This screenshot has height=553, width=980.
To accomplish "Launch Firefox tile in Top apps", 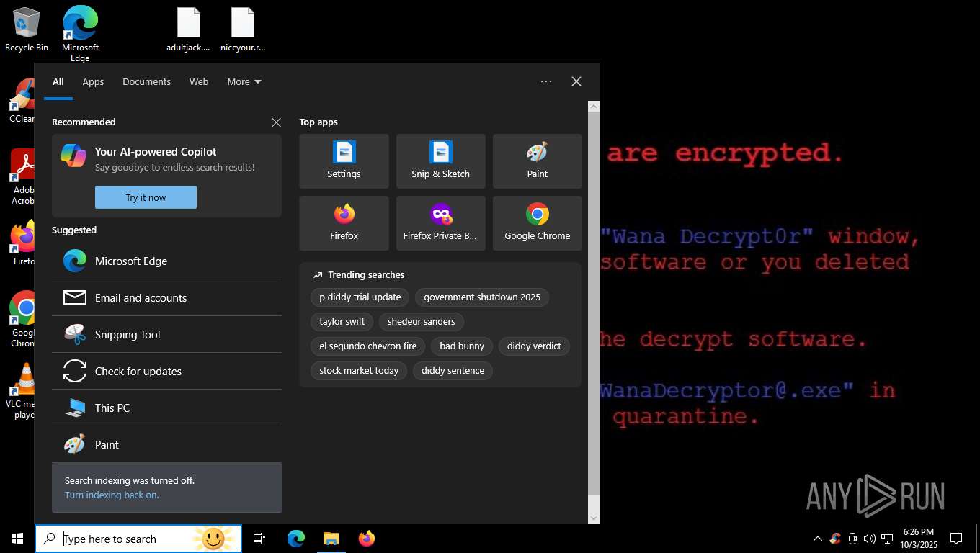I will (344, 223).
